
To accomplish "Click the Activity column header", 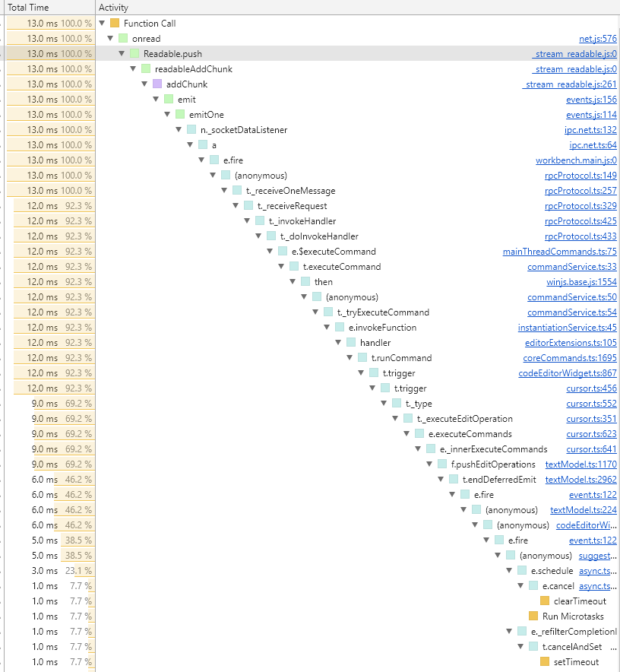I will (x=357, y=8).
